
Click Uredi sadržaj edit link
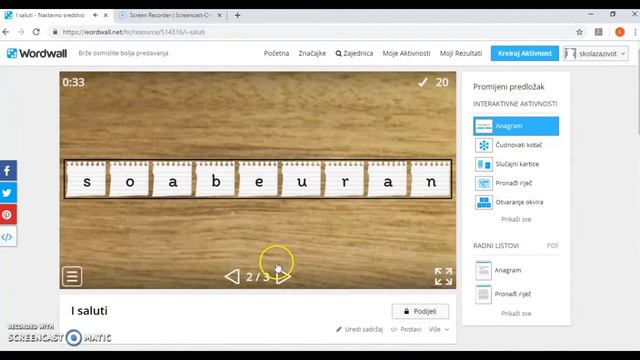(x=360, y=329)
